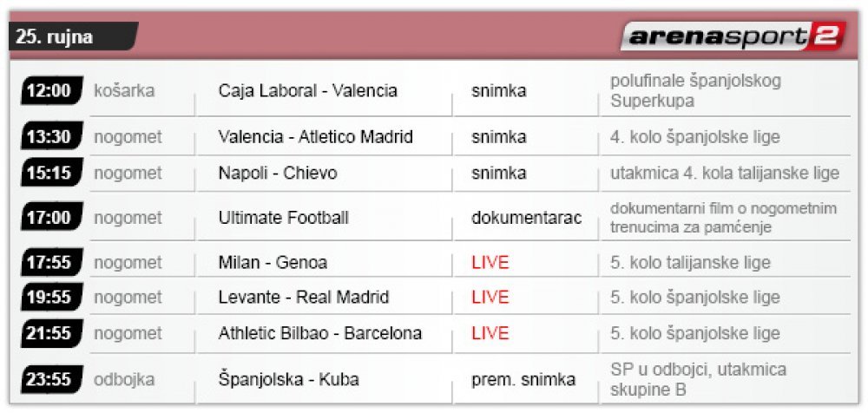
Task: Click the 15:15 time badge
Action: tap(51, 173)
